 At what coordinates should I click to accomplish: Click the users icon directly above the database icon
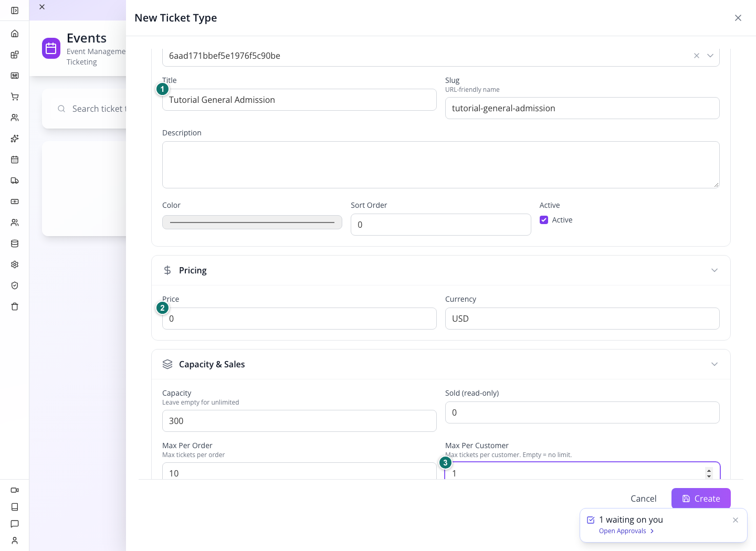[15, 222]
